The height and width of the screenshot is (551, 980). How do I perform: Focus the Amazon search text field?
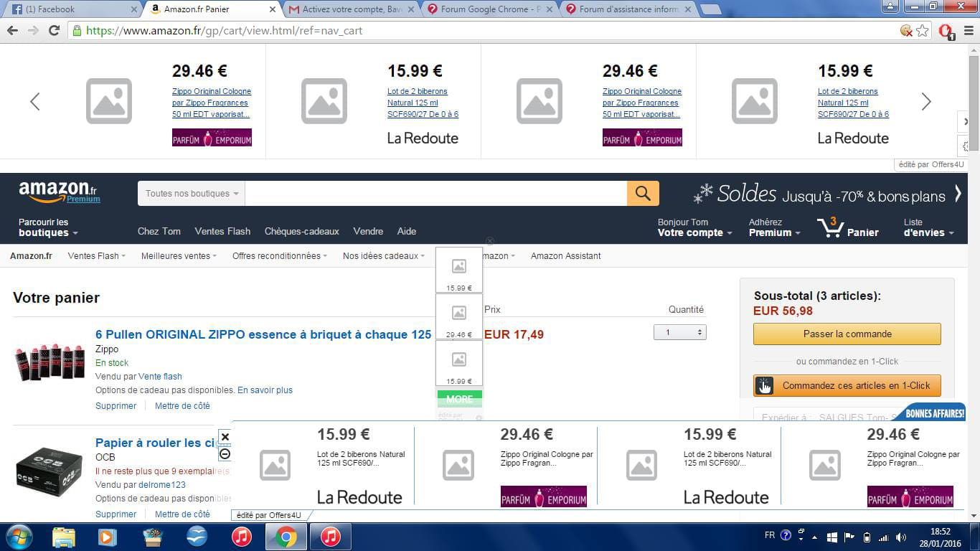click(x=435, y=193)
